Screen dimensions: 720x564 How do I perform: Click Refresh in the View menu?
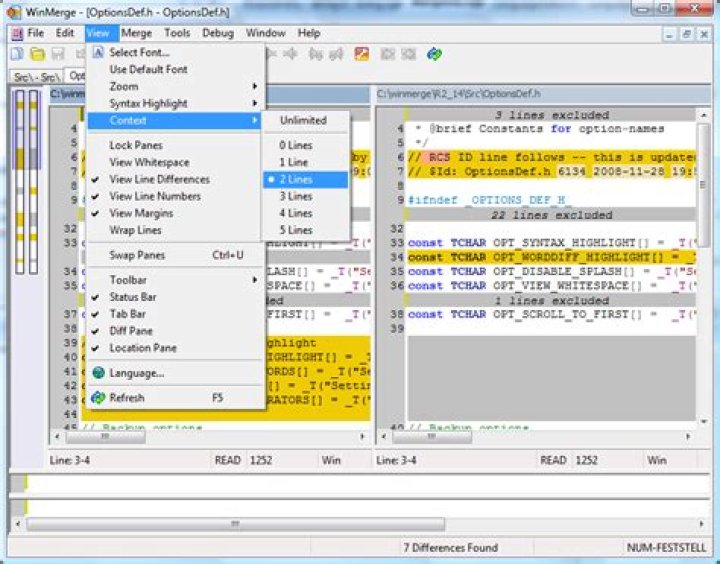pyautogui.click(x=173, y=398)
